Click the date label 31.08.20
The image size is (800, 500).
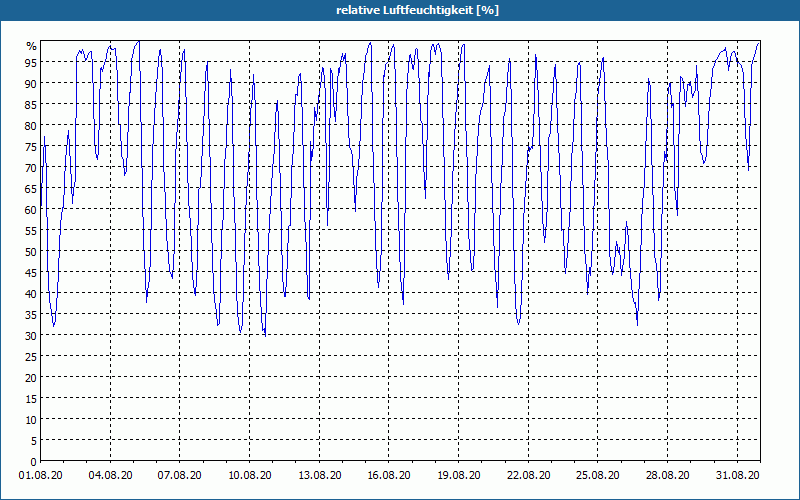[737, 475]
